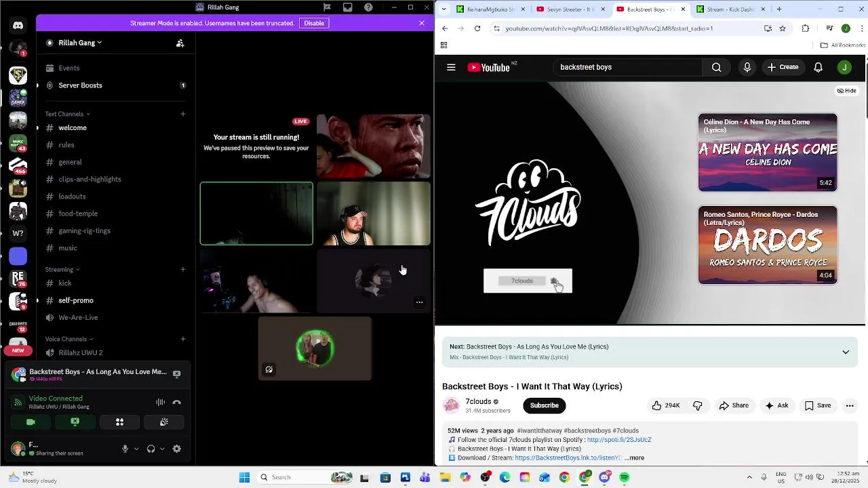
Task: Add a new voice channel plus icon
Action: pos(183,339)
